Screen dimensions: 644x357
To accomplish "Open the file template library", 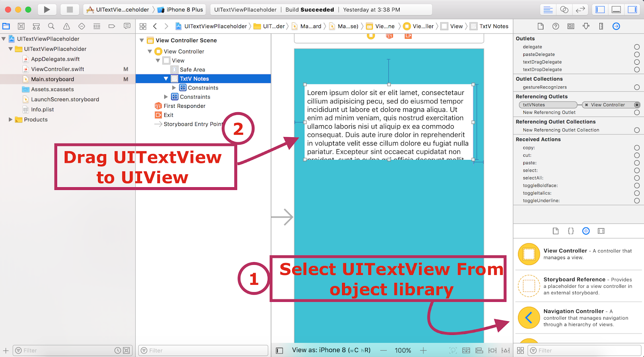I will (x=556, y=231).
